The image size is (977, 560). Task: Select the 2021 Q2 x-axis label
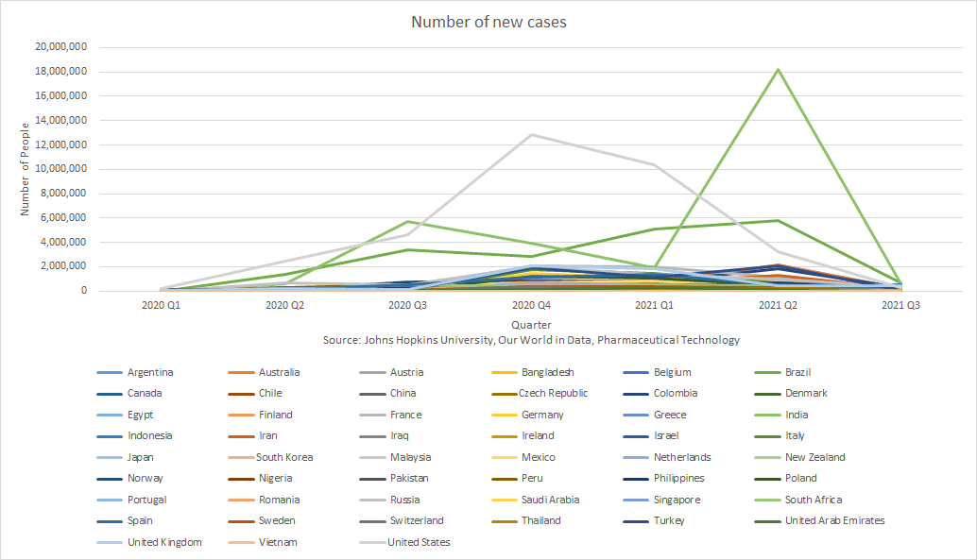[778, 306]
